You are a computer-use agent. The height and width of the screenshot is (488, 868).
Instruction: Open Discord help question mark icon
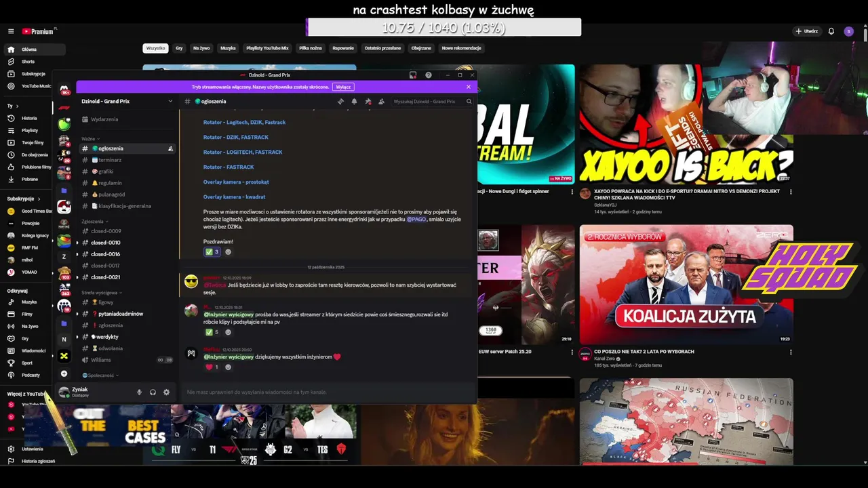coord(429,75)
